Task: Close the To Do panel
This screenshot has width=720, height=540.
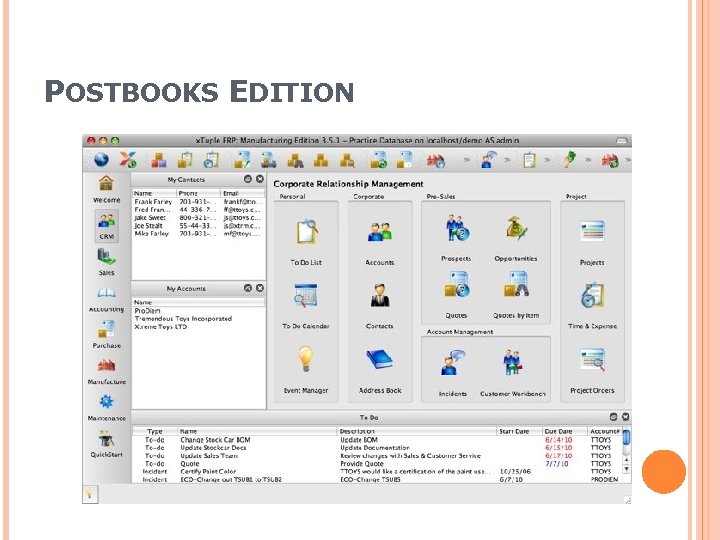Action: pos(625,417)
